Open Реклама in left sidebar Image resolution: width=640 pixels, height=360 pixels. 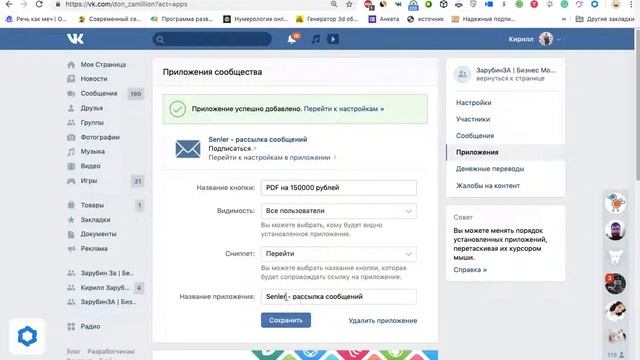[x=94, y=249]
